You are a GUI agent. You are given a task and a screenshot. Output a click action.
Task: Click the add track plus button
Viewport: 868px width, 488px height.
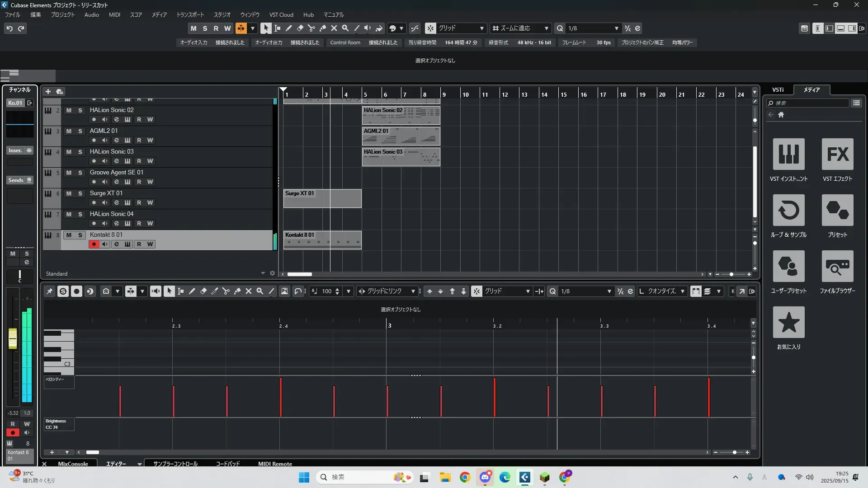point(48,91)
